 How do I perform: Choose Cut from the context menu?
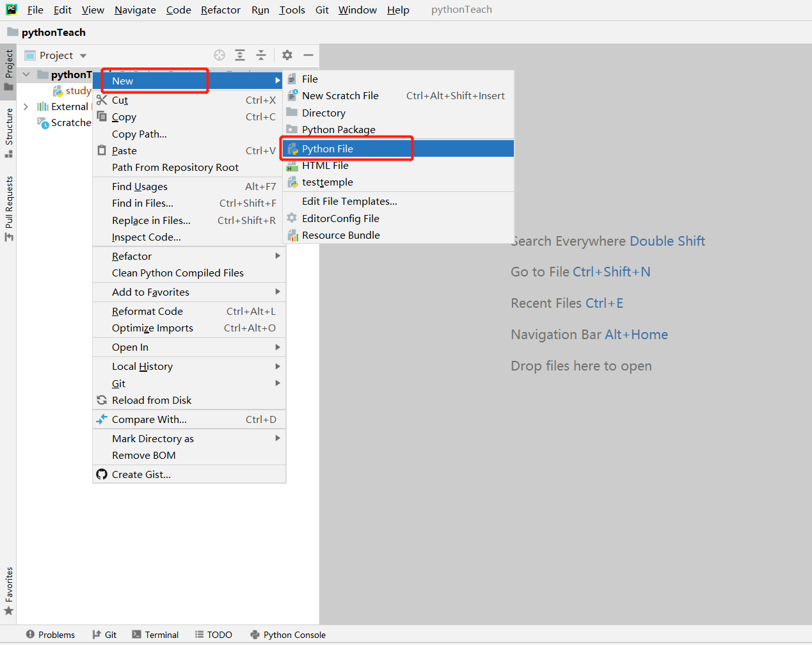pyautogui.click(x=188, y=100)
